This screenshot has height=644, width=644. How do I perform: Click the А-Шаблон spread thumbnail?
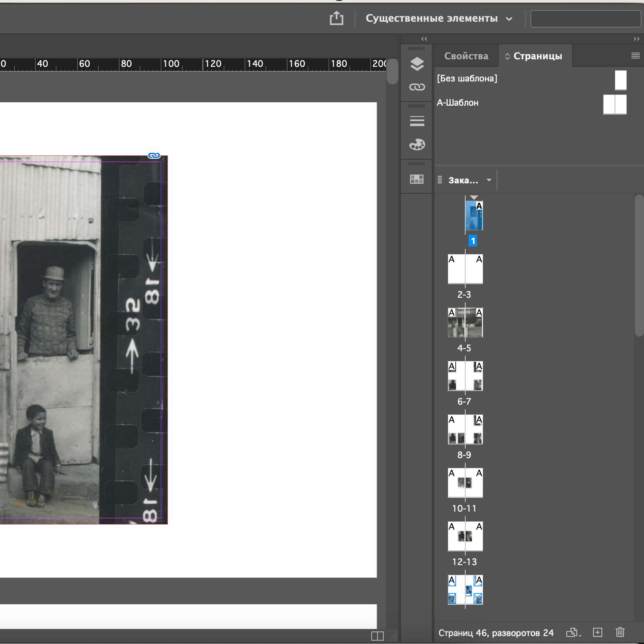[x=615, y=104]
